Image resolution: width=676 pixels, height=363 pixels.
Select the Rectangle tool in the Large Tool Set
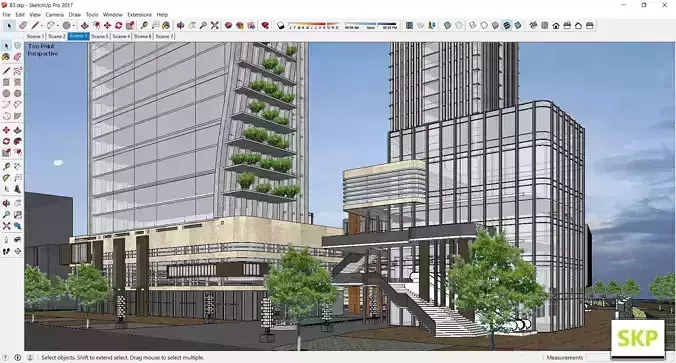coord(6,82)
